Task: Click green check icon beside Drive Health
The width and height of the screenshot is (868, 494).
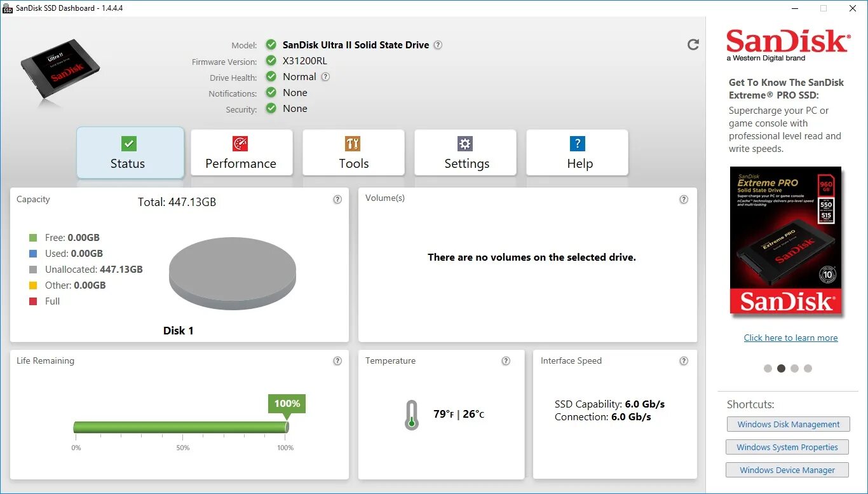Action: (x=271, y=76)
